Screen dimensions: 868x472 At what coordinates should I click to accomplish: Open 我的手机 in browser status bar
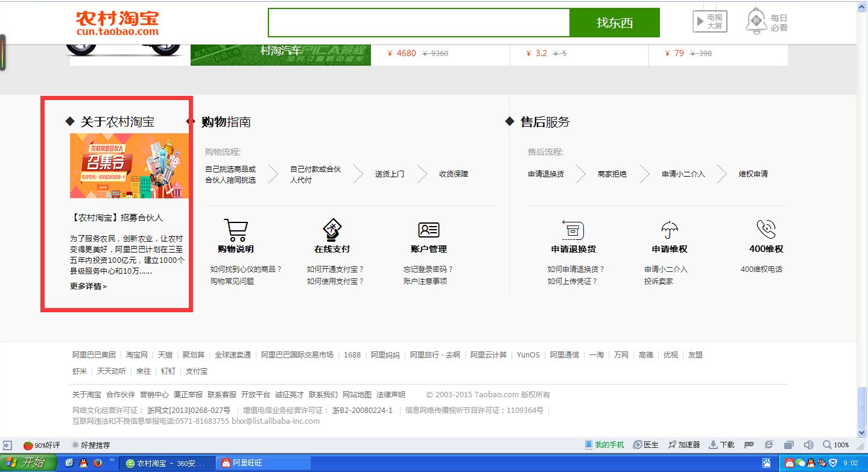point(604,445)
